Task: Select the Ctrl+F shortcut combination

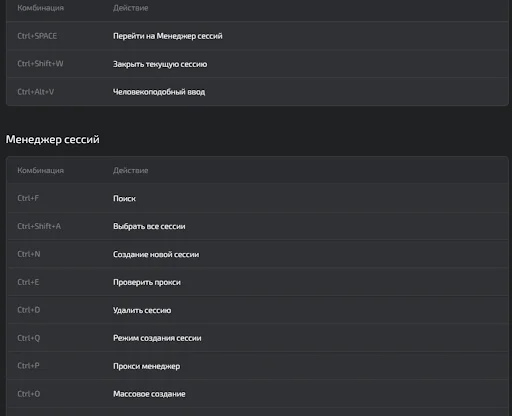Action: click(28, 198)
